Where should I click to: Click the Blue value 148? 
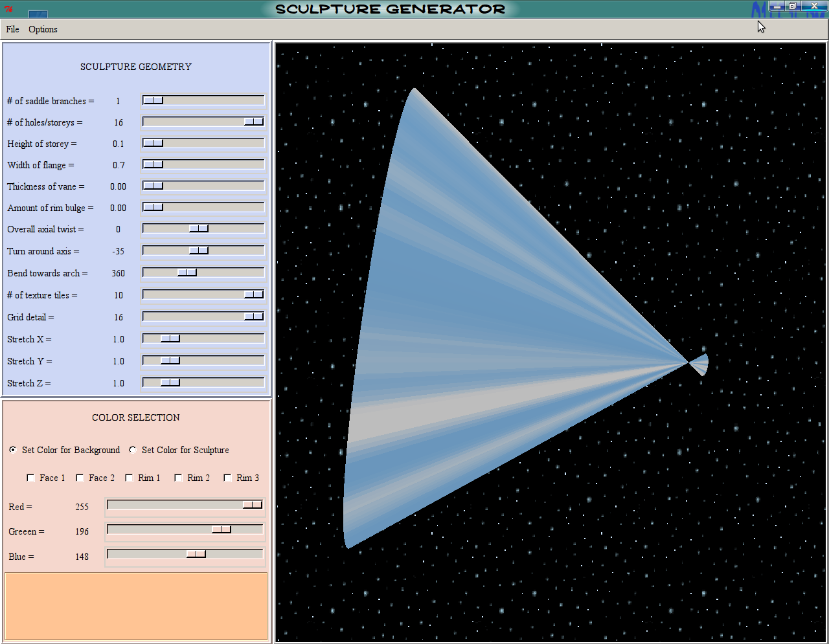82,557
